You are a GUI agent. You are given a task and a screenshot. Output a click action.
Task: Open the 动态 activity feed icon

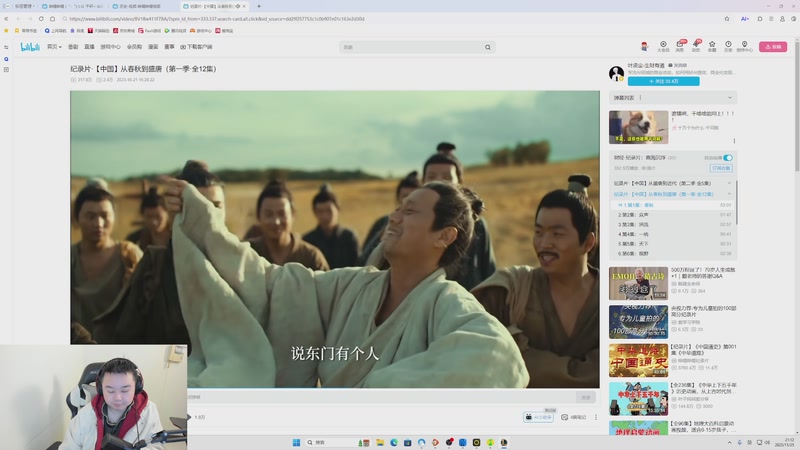[695, 46]
